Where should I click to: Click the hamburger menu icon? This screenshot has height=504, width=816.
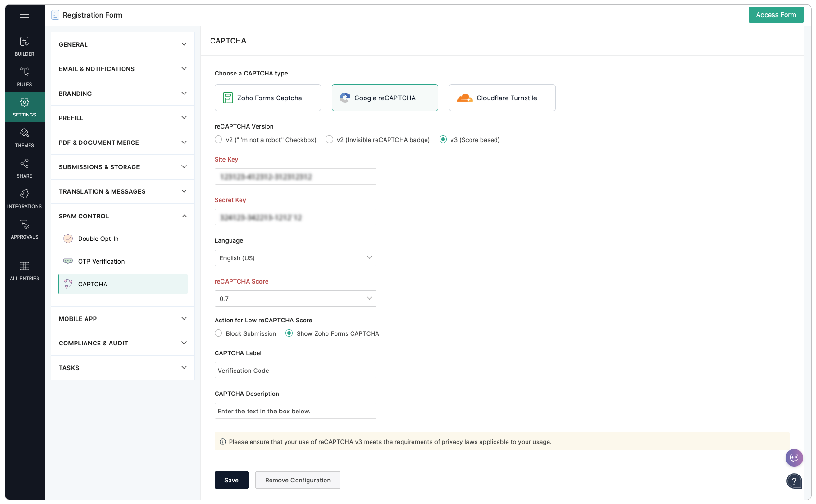tap(24, 14)
